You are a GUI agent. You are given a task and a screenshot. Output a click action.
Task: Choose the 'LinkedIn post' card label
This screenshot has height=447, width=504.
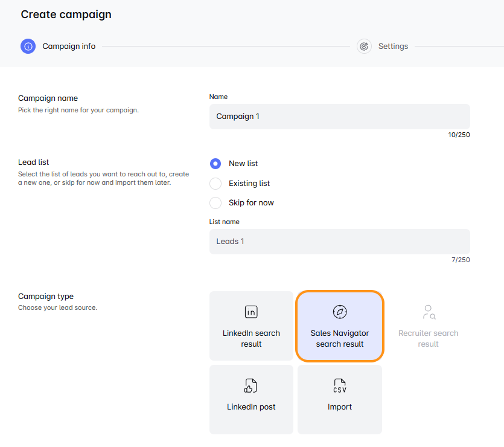click(x=251, y=407)
